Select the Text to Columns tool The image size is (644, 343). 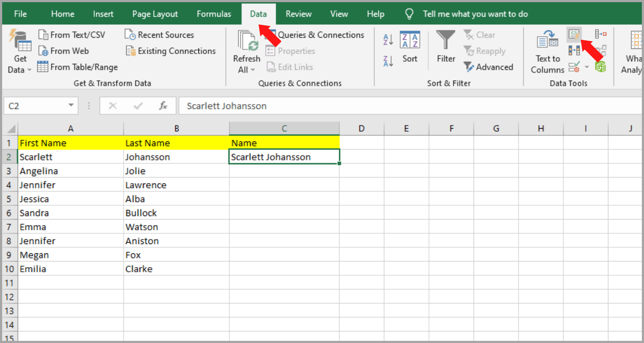tap(547, 51)
